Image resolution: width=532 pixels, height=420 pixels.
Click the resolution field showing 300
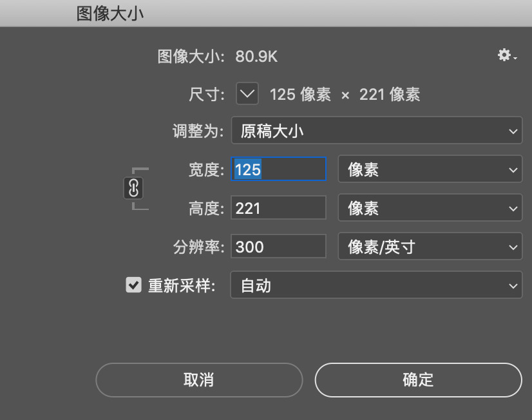coord(278,246)
